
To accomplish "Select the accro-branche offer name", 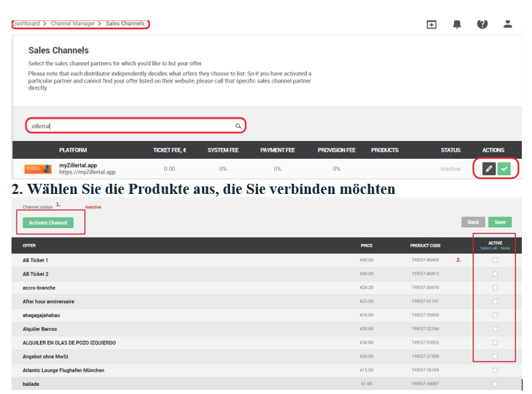I will pos(39,288).
